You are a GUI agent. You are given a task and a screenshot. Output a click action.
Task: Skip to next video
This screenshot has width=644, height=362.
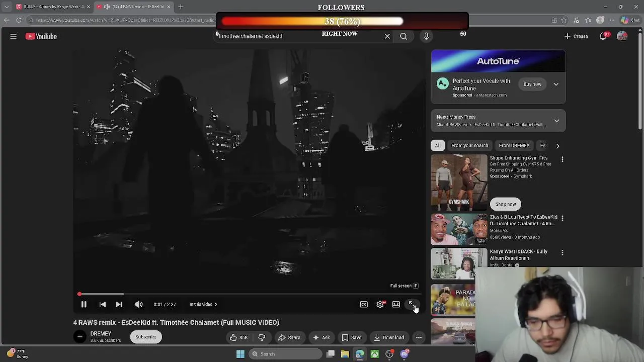[x=119, y=304]
